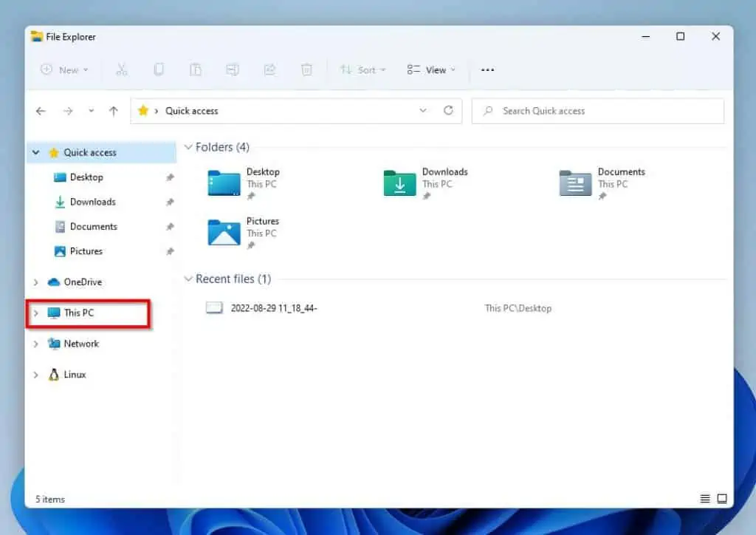This screenshot has height=535, width=756.
Task: Go back with the left arrow
Action: click(41, 111)
